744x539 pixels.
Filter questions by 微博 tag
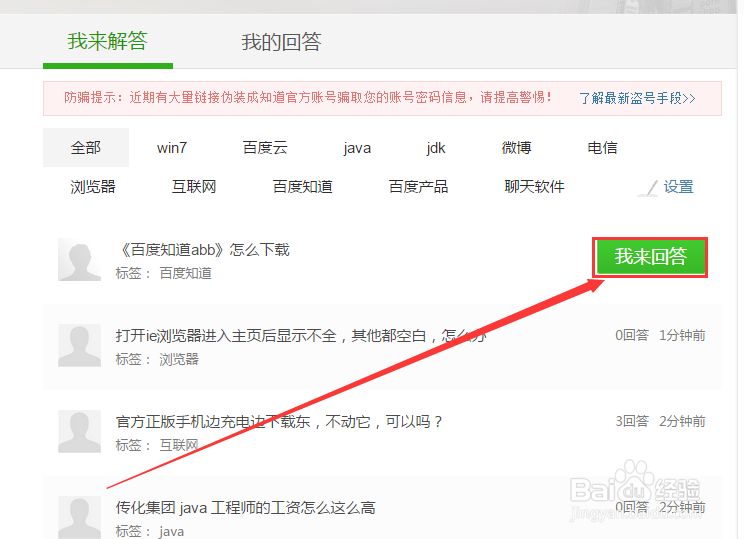tap(517, 148)
